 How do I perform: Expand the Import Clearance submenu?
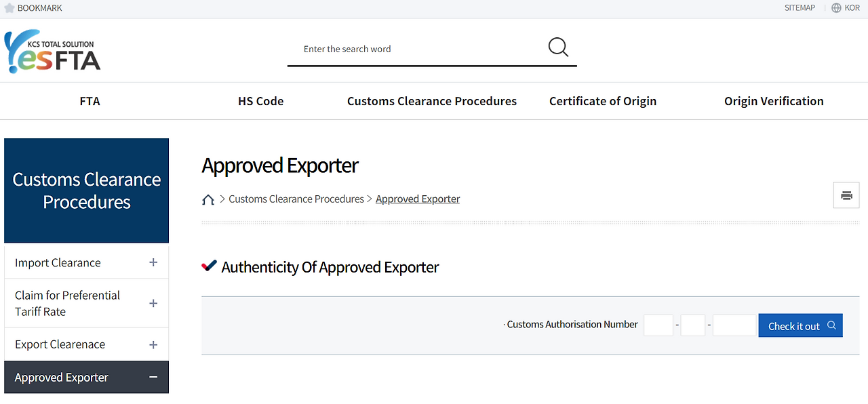153,263
